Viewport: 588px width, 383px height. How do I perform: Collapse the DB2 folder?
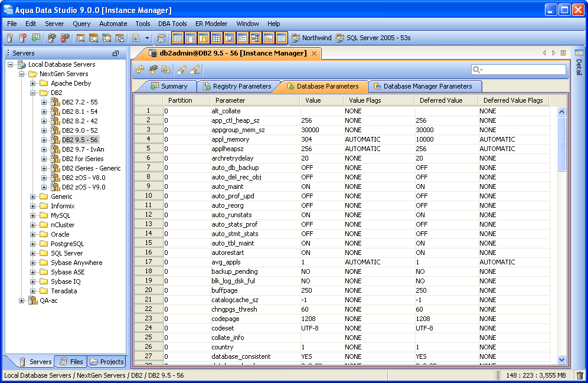pos(32,93)
